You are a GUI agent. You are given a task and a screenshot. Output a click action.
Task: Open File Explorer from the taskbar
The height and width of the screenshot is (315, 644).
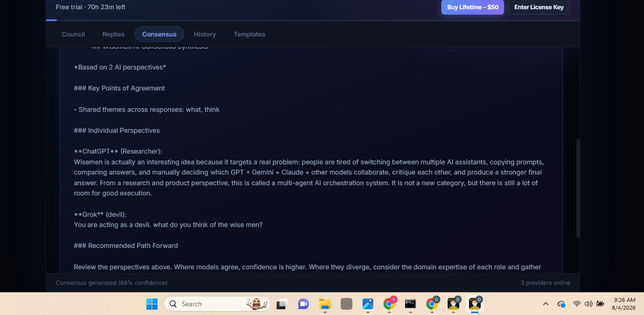[x=325, y=304]
